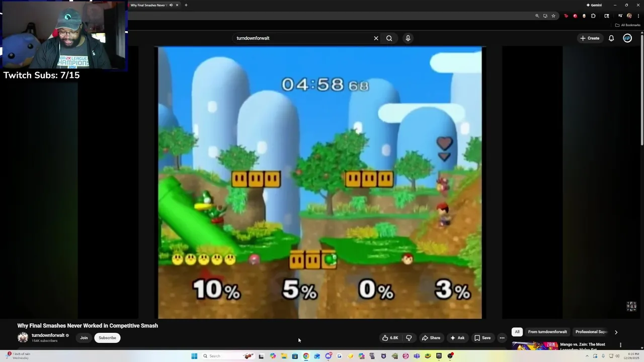Clear the YouTube search box with X
The image size is (644, 362).
tap(376, 38)
